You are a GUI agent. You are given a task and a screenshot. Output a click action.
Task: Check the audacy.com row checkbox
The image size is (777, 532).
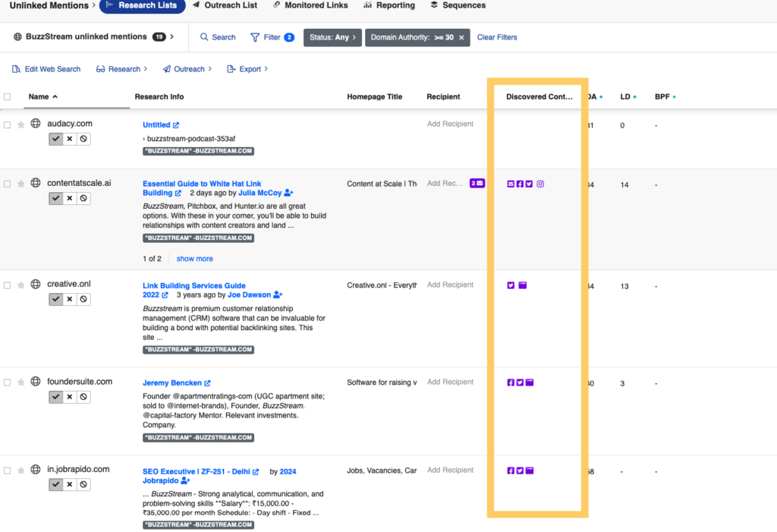8,124
